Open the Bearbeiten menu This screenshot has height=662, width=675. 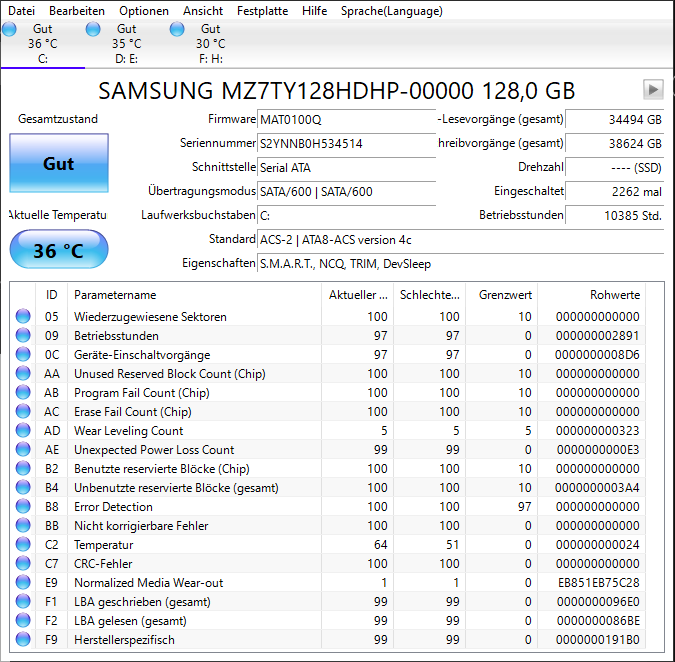[77, 11]
